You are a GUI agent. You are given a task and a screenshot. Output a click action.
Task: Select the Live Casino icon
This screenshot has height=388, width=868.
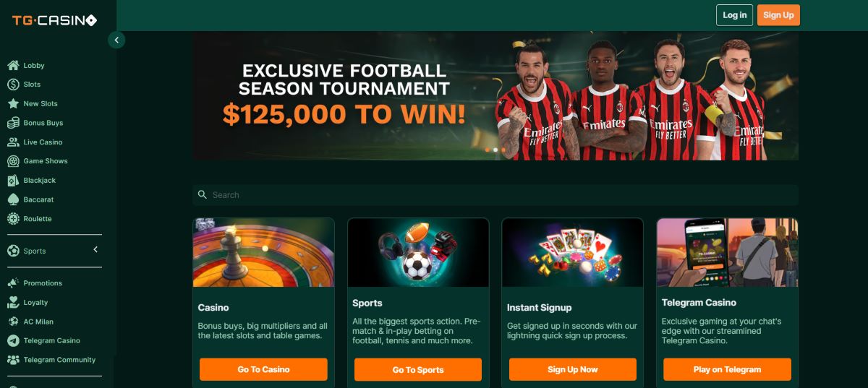click(x=13, y=142)
